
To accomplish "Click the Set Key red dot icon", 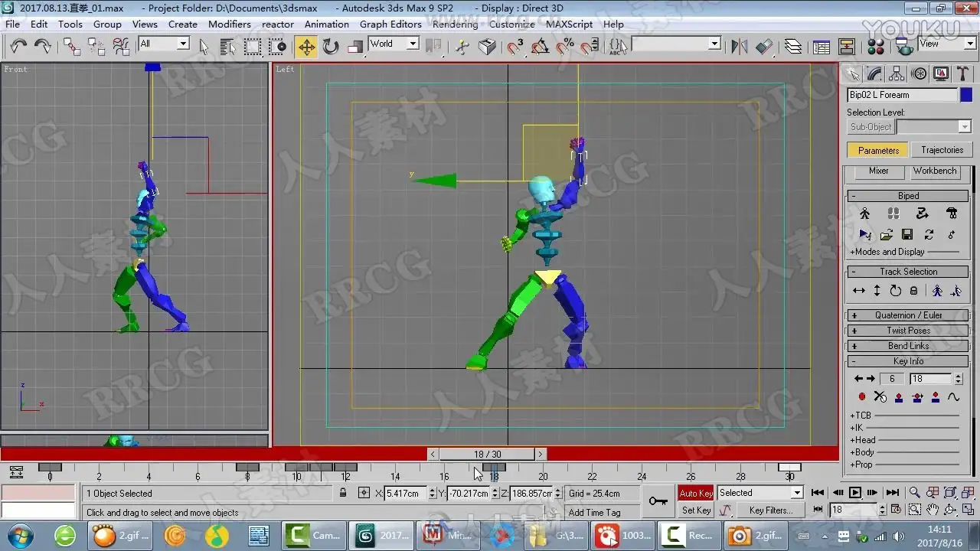I will coord(862,397).
